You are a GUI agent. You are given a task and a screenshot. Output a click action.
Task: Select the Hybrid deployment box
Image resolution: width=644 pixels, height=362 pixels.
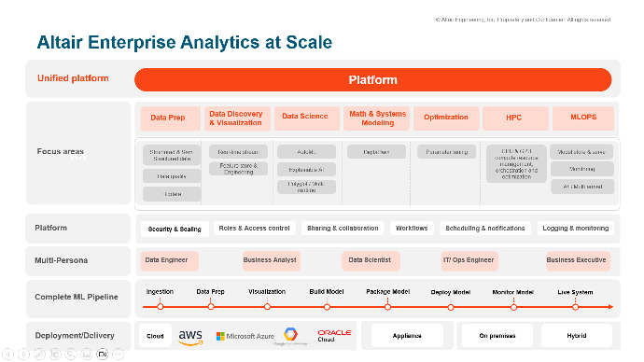pyautogui.click(x=577, y=336)
